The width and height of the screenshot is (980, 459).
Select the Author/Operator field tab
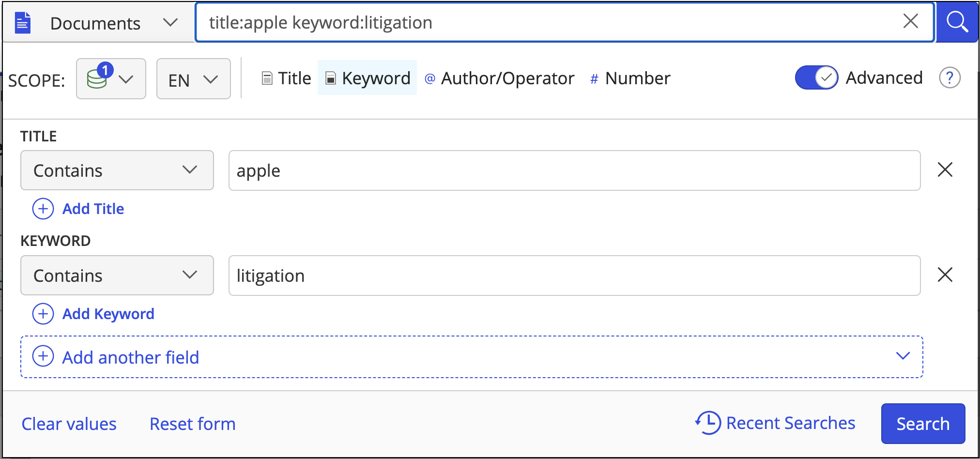click(500, 78)
